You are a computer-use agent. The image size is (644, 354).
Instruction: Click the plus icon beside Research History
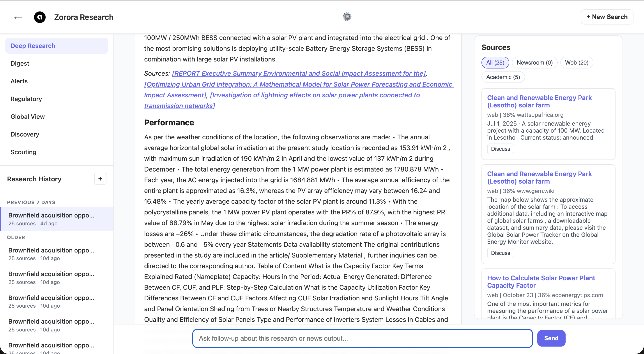click(100, 179)
